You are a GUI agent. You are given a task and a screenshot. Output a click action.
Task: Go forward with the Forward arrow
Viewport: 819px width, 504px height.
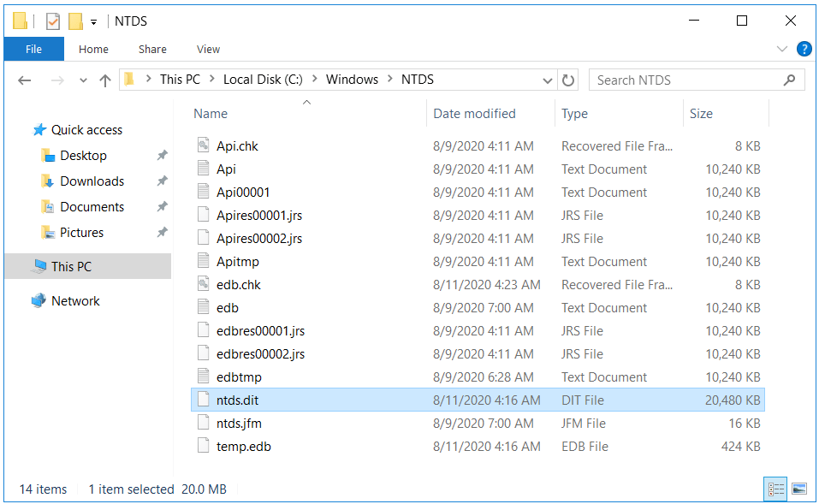pyautogui.click(x=57, y=80)
